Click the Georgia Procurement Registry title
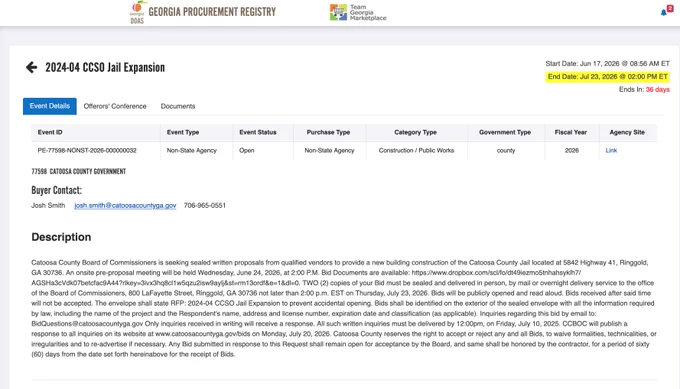Image resolution: width=680 pixels, height=389 pixels. [x=212, y=12]
